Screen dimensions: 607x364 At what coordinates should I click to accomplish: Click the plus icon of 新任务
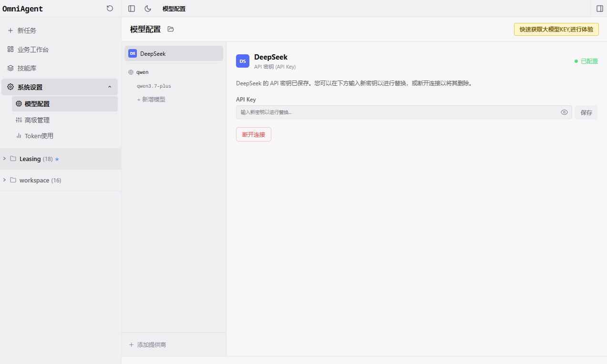point(10,30)
